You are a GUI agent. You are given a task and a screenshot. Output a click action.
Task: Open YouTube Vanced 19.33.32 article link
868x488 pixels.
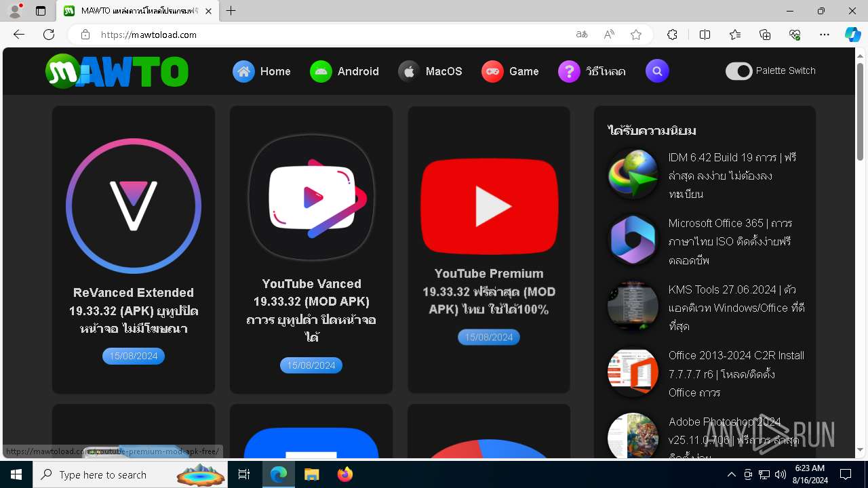pos(311,310)
